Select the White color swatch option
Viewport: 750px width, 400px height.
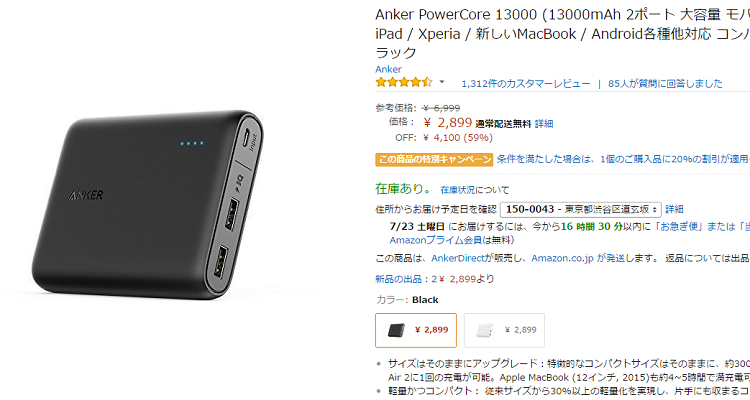(x=504, y=330)
